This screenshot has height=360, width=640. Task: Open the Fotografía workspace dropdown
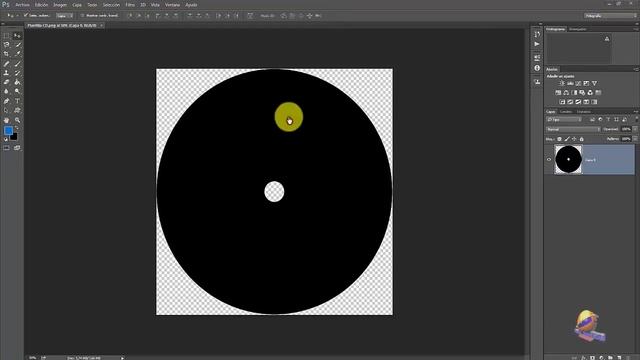(x=610, y=16)
